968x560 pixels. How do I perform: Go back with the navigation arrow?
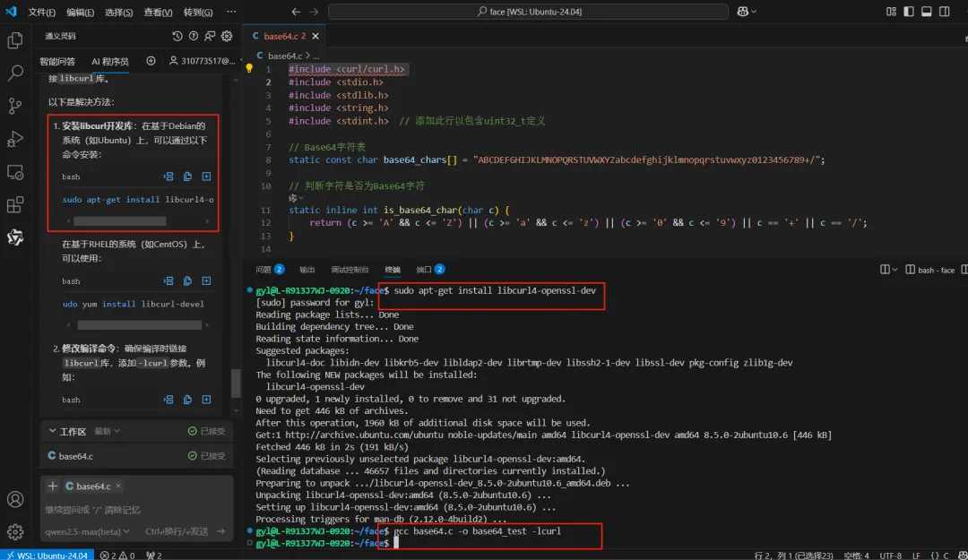(296, 12)
